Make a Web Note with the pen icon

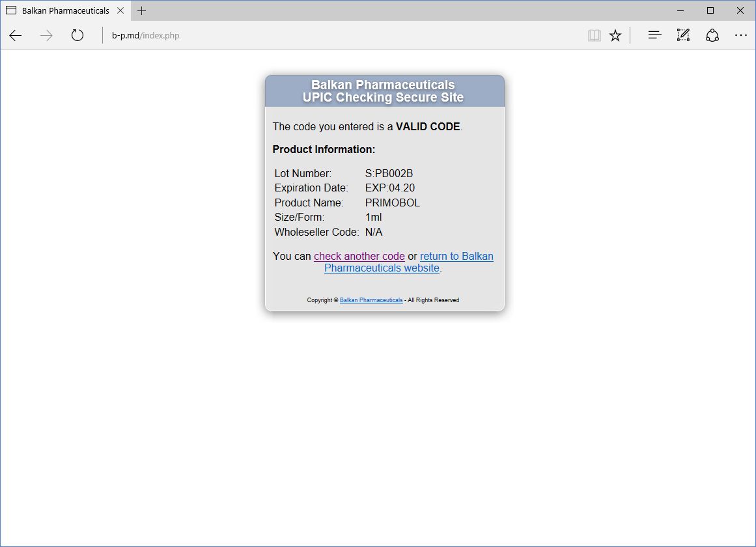pos(683,36)
